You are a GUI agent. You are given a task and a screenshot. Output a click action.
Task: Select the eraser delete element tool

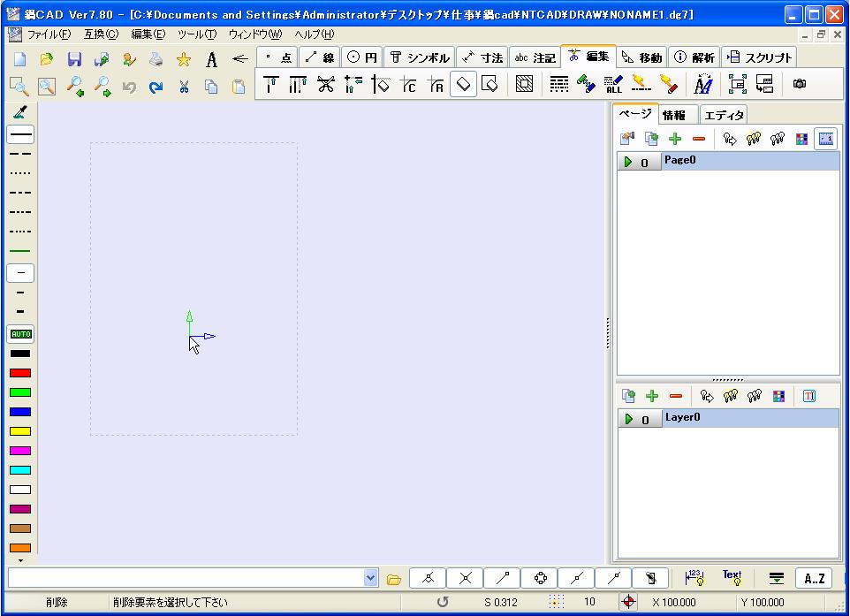(x=464, y=84)
